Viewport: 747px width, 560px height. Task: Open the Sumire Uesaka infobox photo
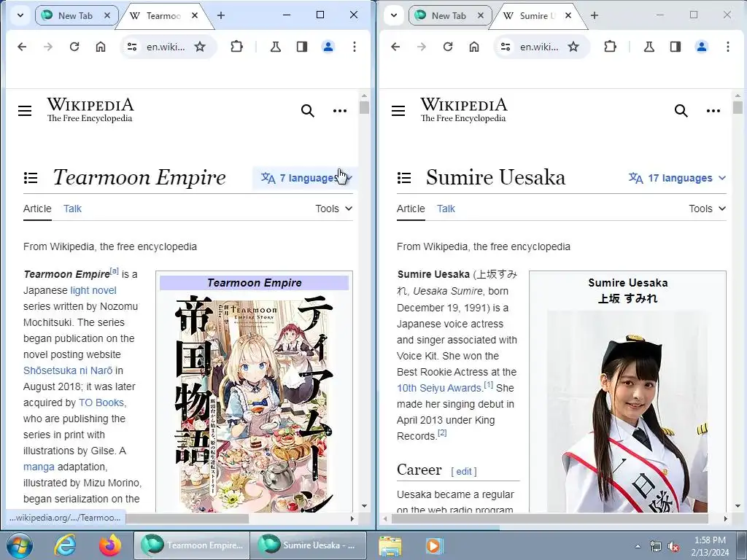[x=627, y=411]
